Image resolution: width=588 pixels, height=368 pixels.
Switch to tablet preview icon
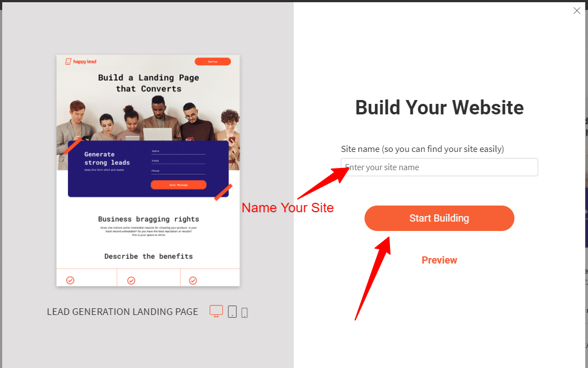pyautogui.click(x=232, y=312)
